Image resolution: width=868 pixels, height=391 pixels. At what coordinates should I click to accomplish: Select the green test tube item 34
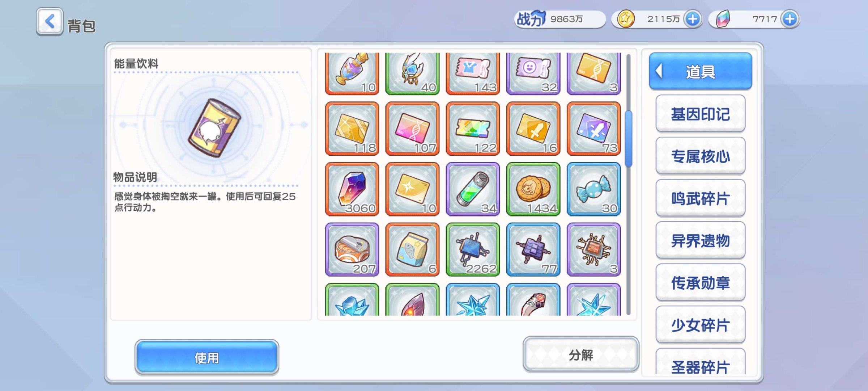pos(473,189)
